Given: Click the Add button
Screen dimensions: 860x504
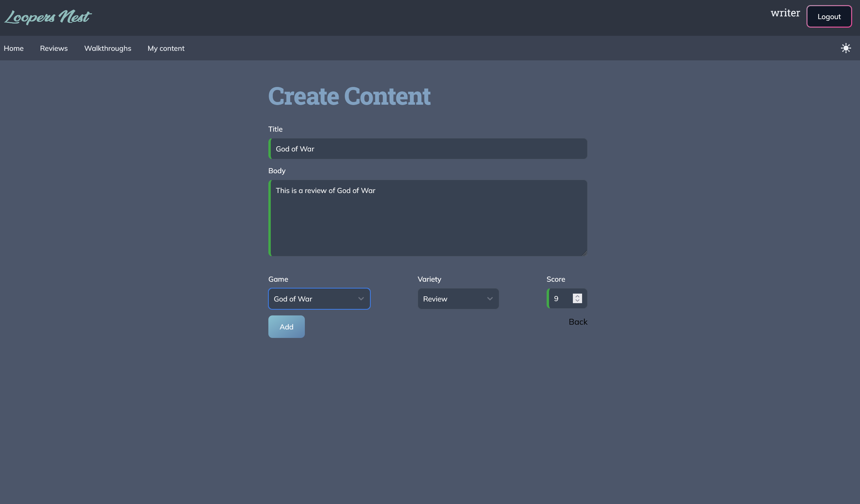Looking at the screenshot, I should (x=286, y=327).
